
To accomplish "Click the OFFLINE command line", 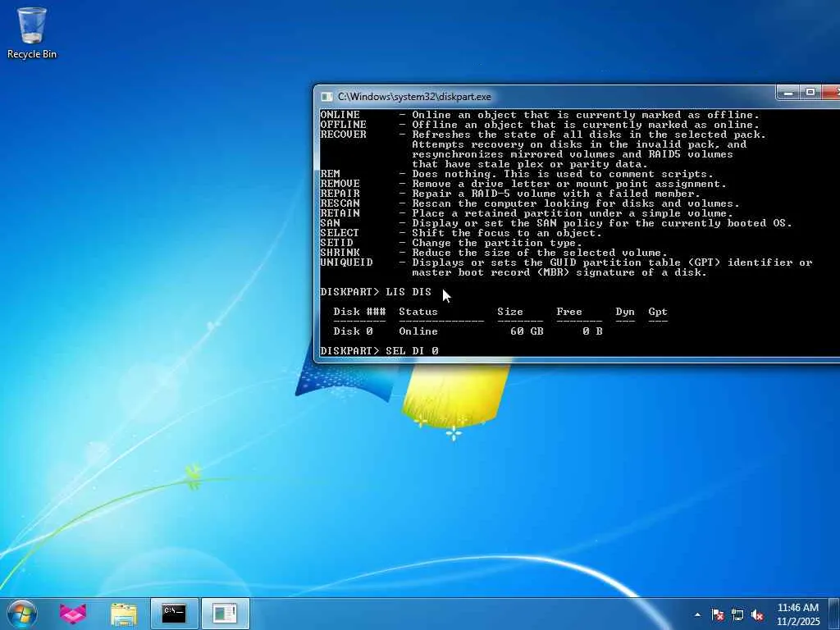I will [x=540, y=125].
